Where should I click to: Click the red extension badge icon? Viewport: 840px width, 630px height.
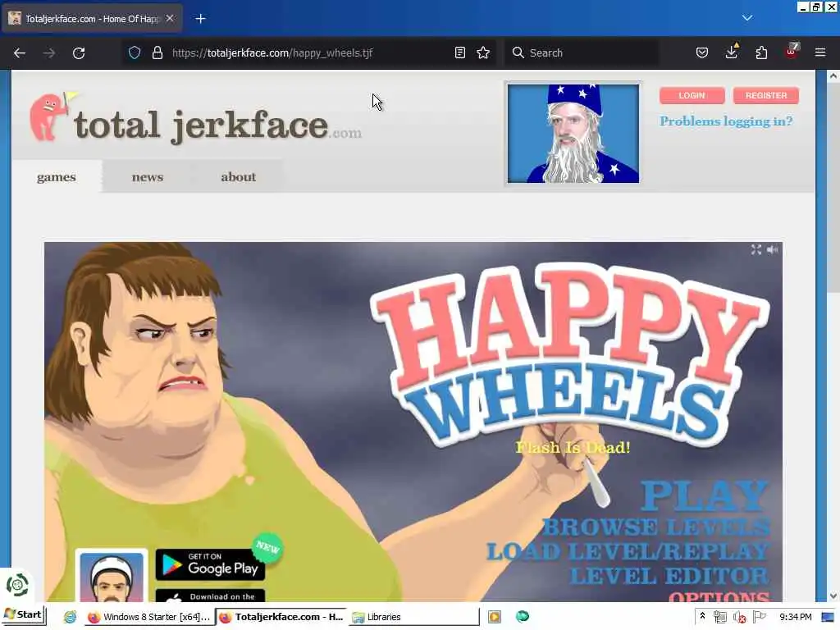tap(792, 52)
